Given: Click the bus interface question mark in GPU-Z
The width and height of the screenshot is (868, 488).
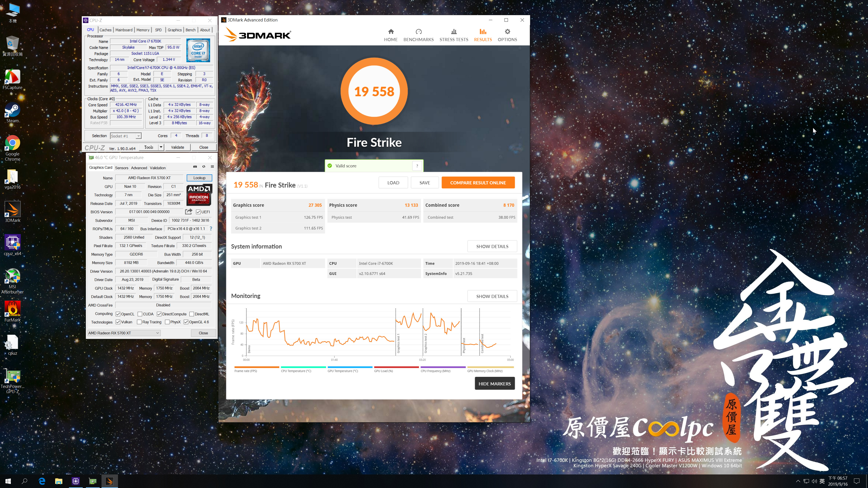Looking at the screenshot, I should tap(211, 229).
